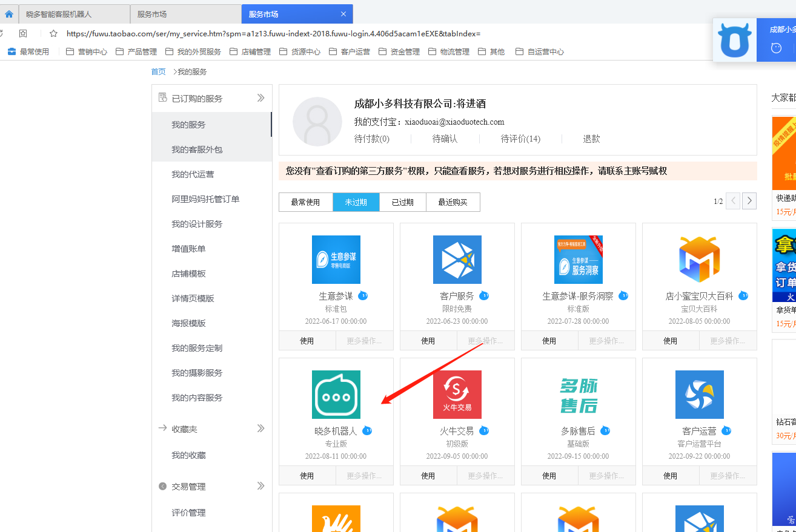Click the 退款 link

[592, 139]
